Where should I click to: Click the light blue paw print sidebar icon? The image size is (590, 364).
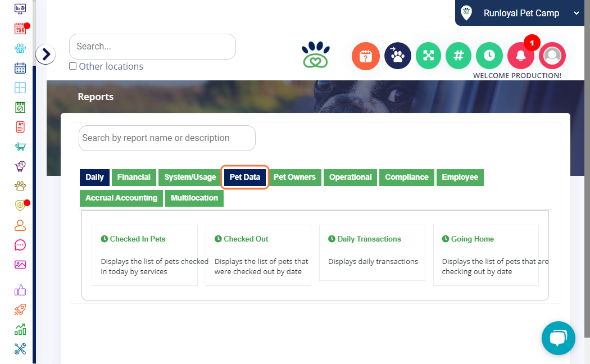(20, 48)
